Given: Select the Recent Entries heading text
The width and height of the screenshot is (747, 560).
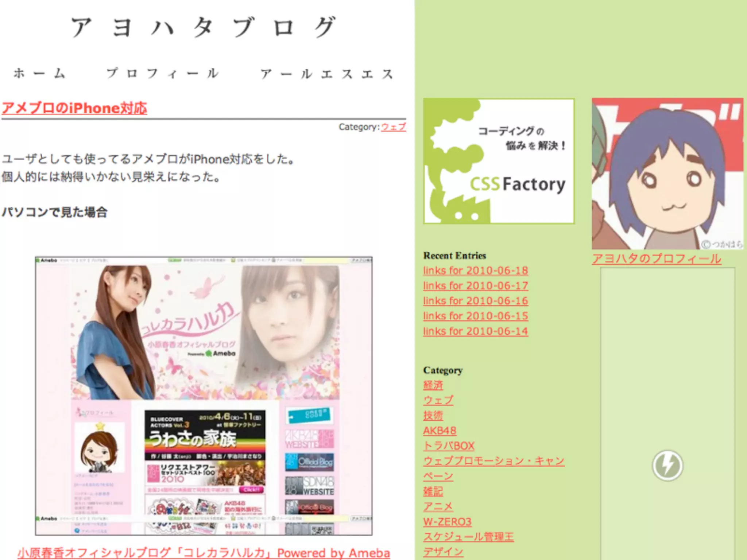Looking at the screenshot, I should click(x=454, y=256).
